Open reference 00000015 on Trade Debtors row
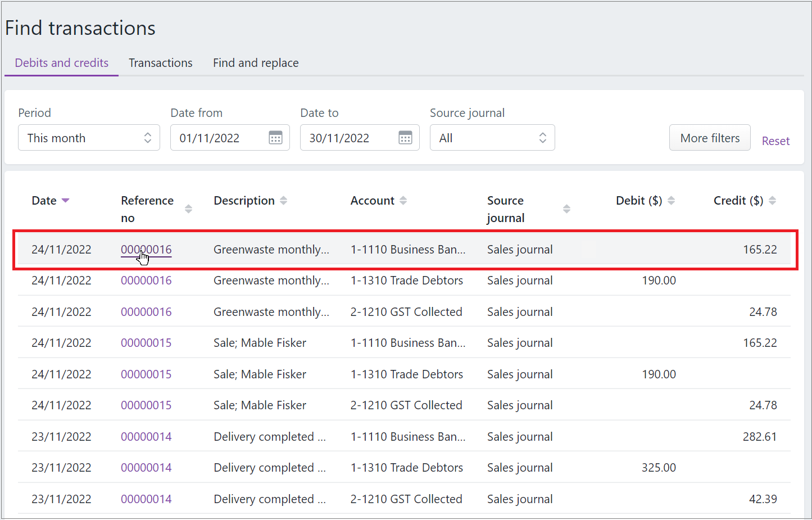812x520 pixels. point(146,374)
